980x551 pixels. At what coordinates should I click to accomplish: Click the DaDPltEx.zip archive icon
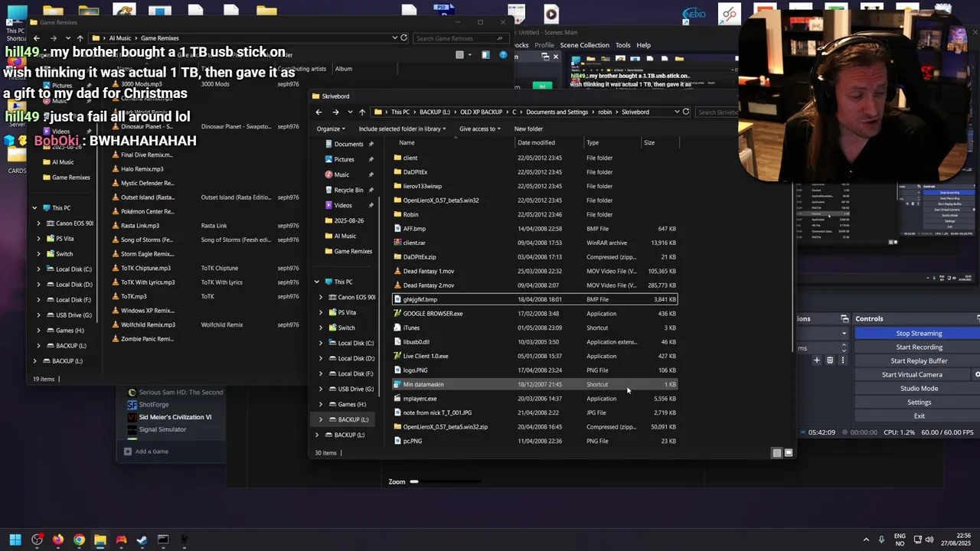coord(397,257)
